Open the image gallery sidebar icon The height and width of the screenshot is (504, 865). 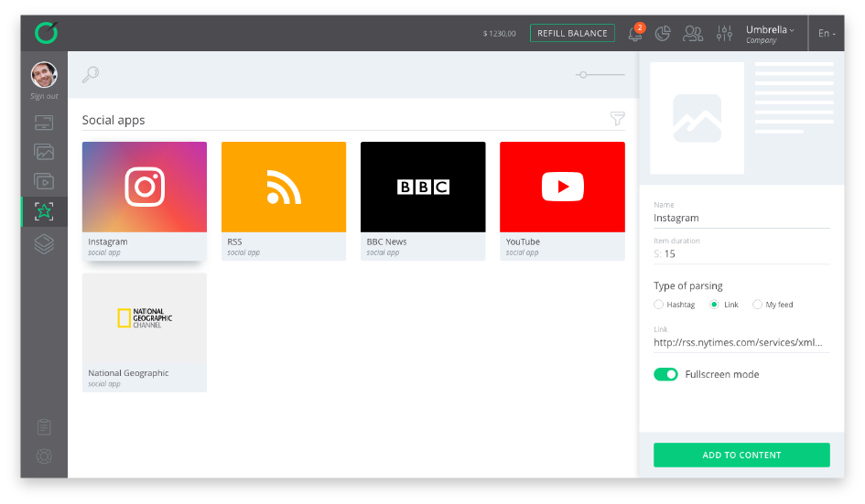44,152
